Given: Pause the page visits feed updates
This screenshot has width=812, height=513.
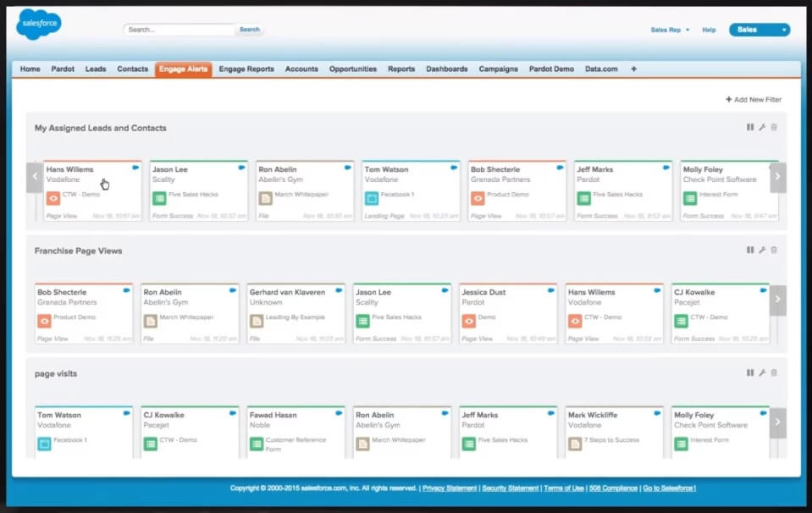Looking at the screenshot, I should click(750, 372).
